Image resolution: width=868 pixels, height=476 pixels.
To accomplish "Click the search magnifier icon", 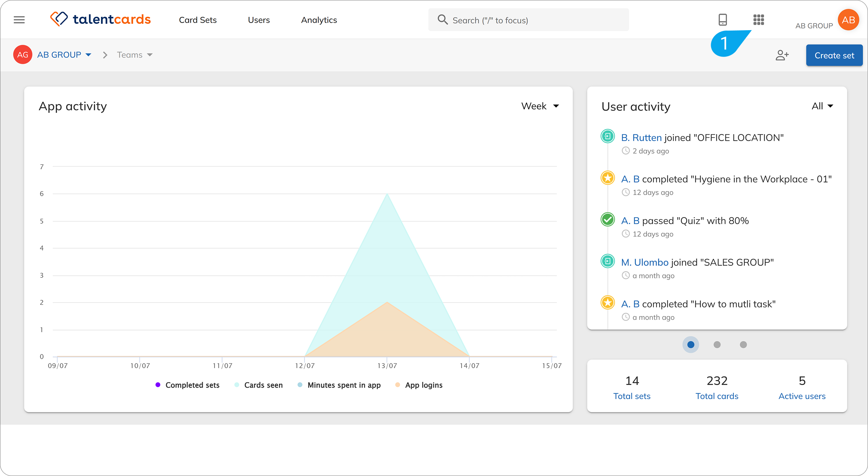I will point(443,20).
